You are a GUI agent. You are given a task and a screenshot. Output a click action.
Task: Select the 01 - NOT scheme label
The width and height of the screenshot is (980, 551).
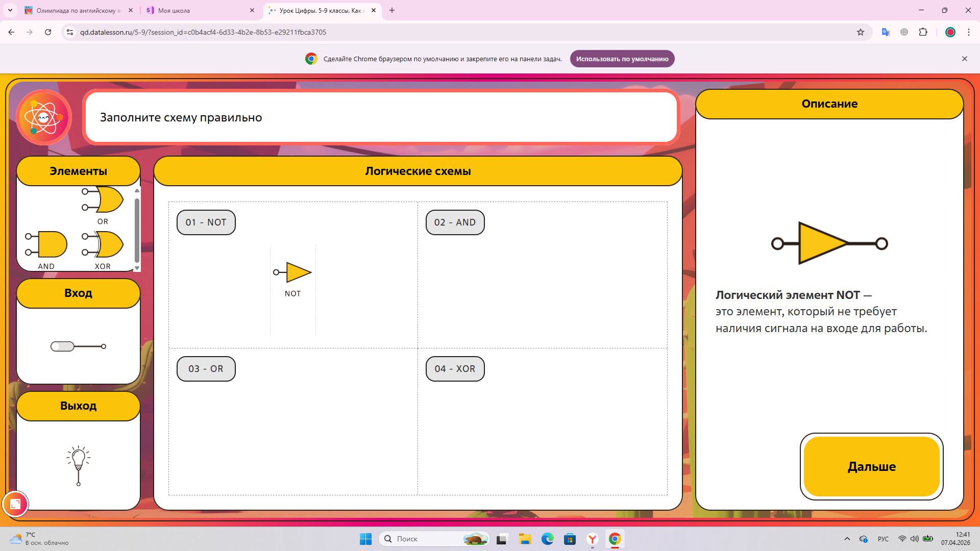(206, 222)
